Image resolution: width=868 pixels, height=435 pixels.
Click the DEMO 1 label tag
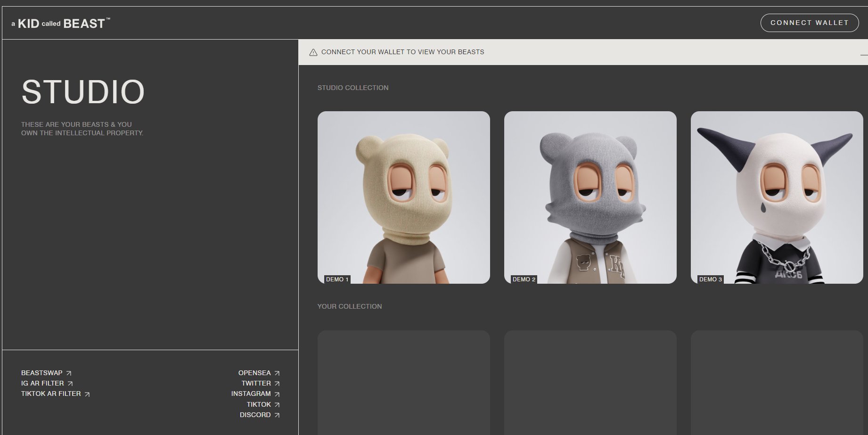pyautogui.click(x=337, y=279)
